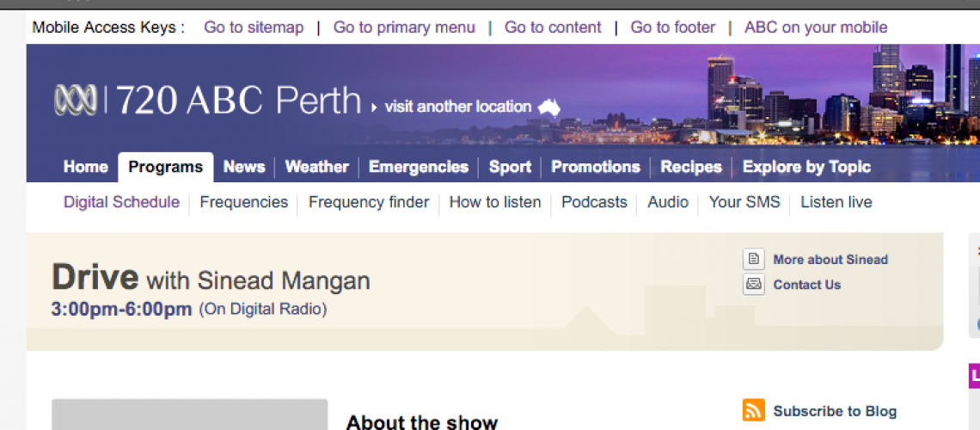Open the How to listen link
Screen dimensions: 980x430
click(495, 202)
